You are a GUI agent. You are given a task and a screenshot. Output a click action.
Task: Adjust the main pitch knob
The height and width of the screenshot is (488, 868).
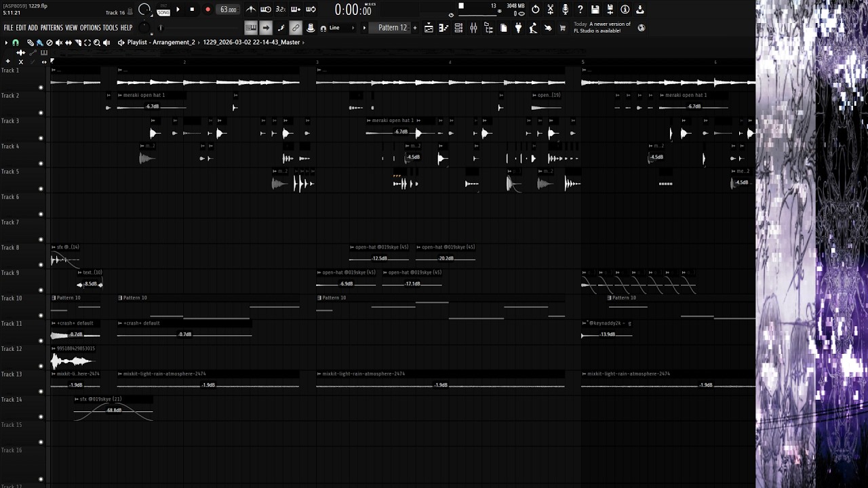[144, 28]
